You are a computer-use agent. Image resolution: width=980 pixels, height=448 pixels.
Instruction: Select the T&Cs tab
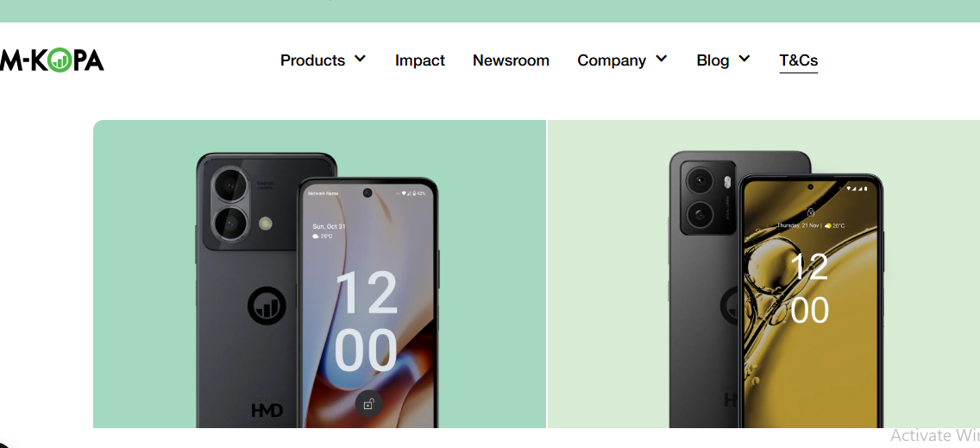[x=798, y=60]
